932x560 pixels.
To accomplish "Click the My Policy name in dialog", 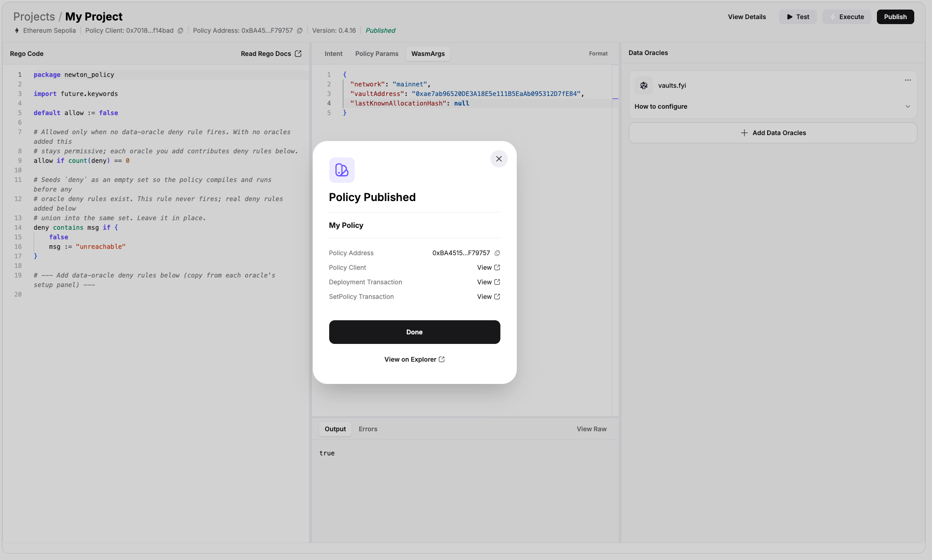I will [x=346, y=225].
